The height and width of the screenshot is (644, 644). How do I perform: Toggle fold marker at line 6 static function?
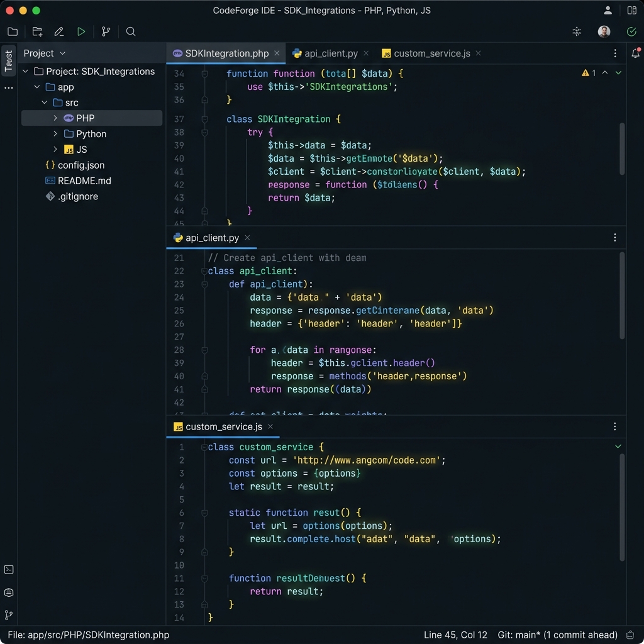[x=204, y=513]
